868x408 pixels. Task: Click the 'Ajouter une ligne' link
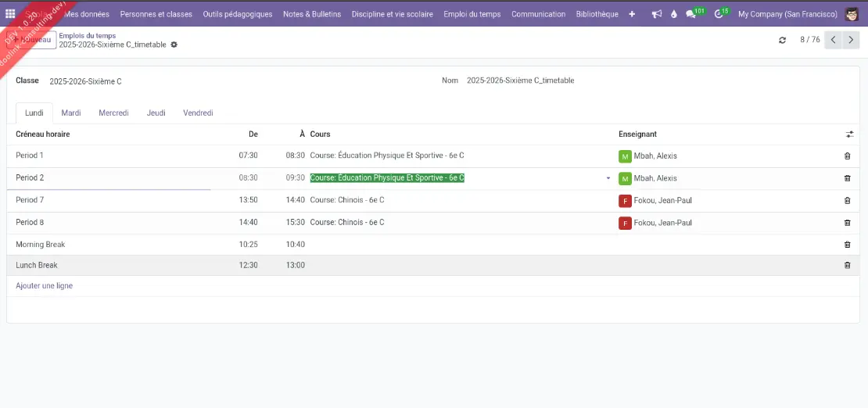[x=45, y=286]
